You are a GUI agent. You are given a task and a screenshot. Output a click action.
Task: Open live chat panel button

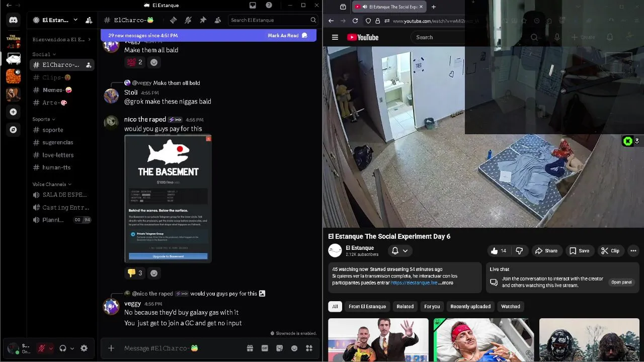[x=621, y=282]
